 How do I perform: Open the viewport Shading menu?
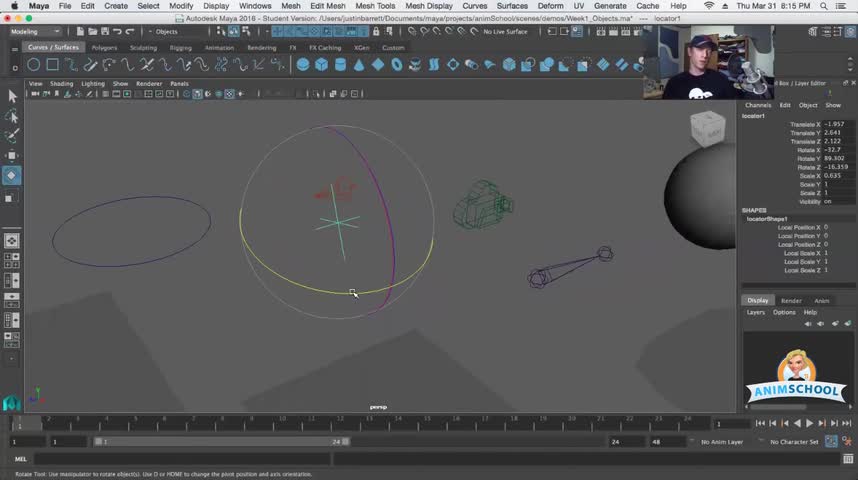61,84
